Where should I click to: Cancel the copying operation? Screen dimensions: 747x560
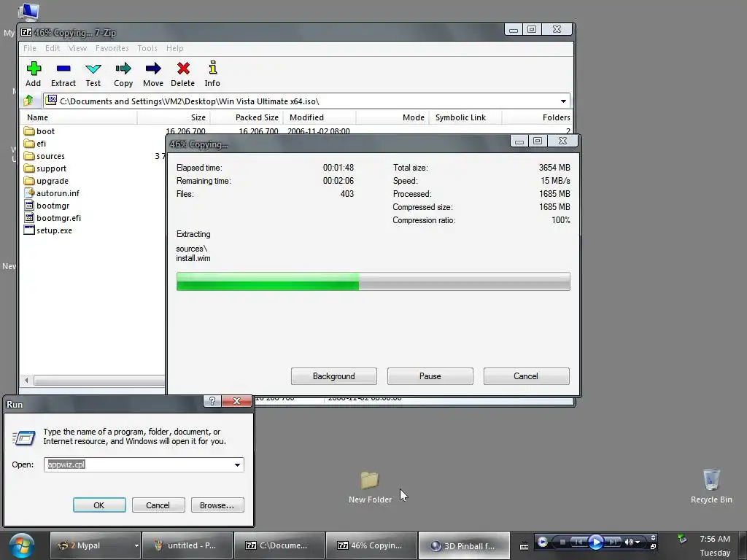[526, 376]
